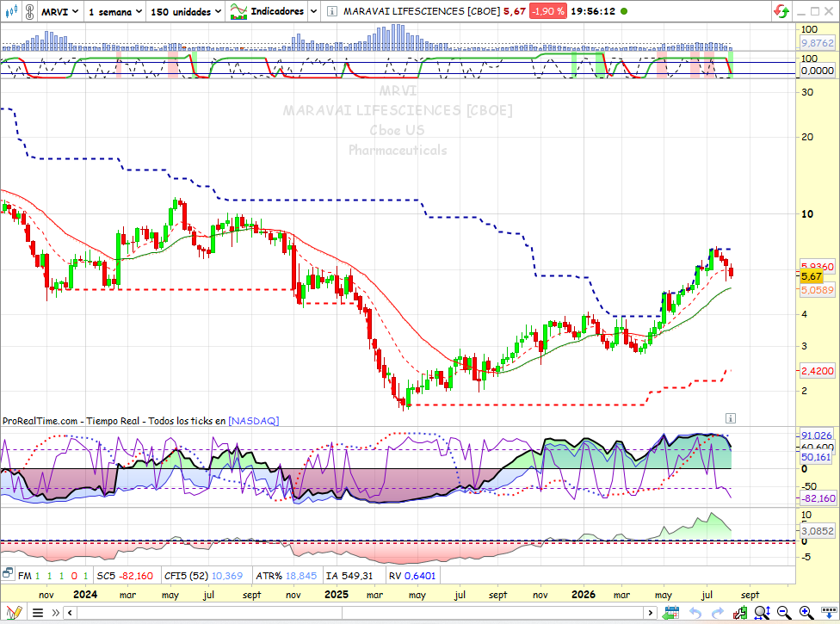The height and width of the screenshot is (624, 840).
Task: Click the ATR% 18,845 label
Action: (x=286, y=576)
